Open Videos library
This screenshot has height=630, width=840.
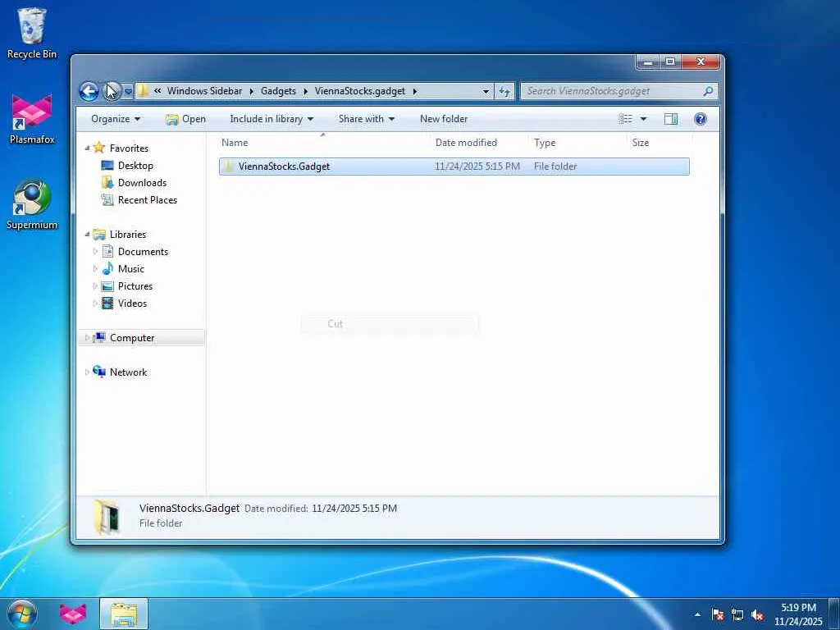coord(132,304)
